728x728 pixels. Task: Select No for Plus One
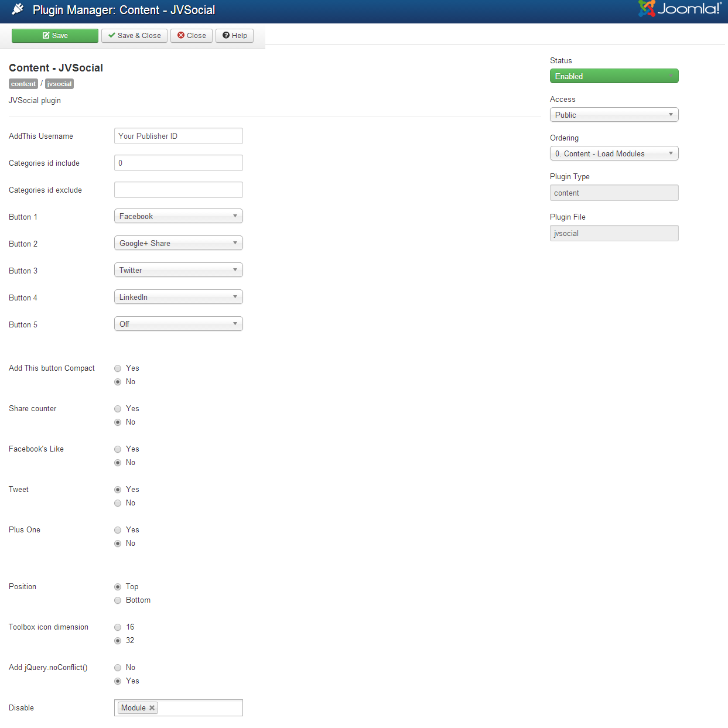pyautogui.click(x=118, y=544)
